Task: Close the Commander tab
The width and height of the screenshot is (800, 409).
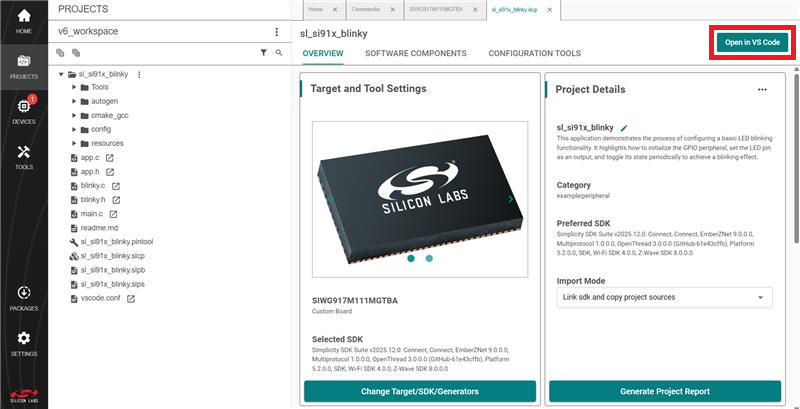Action: 392,9
